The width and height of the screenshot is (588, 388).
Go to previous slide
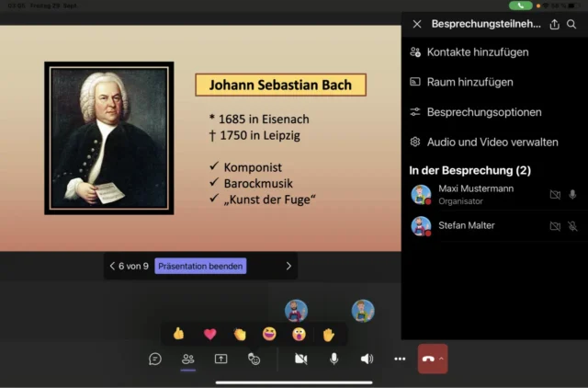(x=112, y=266)
